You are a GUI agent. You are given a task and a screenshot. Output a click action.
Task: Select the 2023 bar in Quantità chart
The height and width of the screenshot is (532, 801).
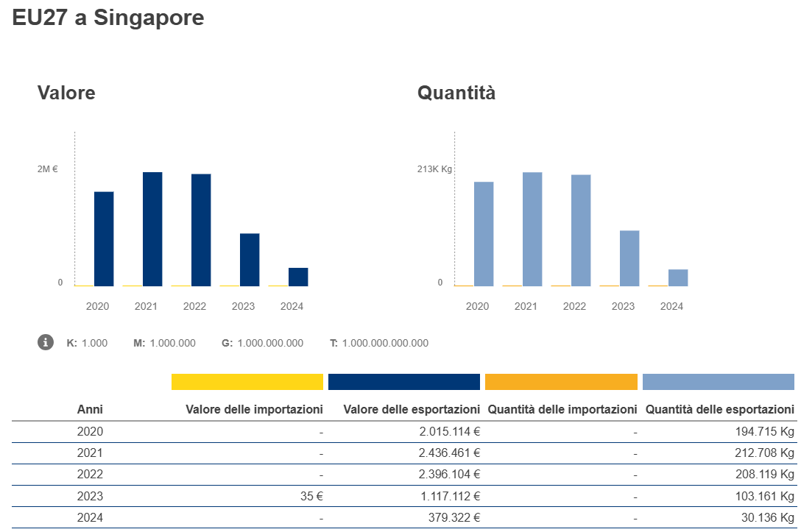[629, 258]
